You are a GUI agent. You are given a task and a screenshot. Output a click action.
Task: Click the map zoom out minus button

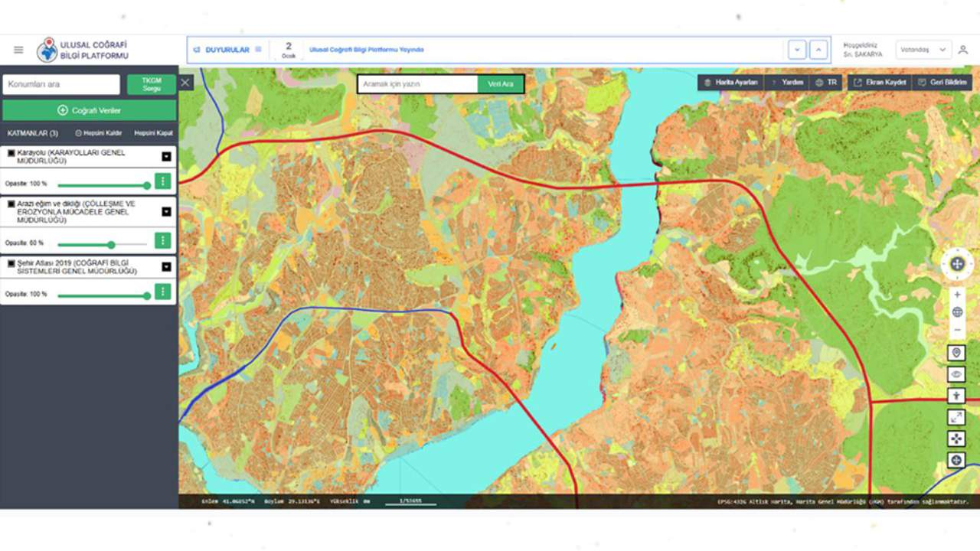(x=957, y=330)
